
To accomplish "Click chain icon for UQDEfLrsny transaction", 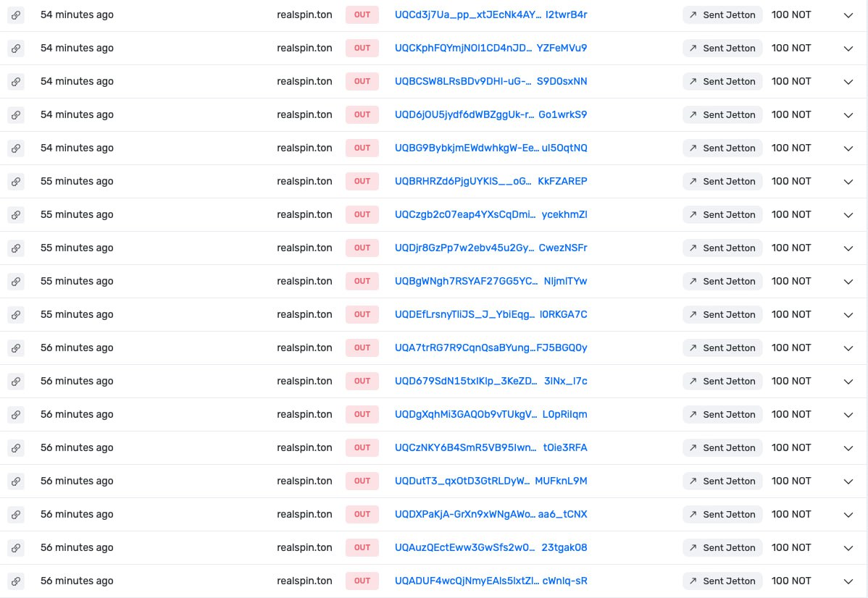I will [16, 314].
